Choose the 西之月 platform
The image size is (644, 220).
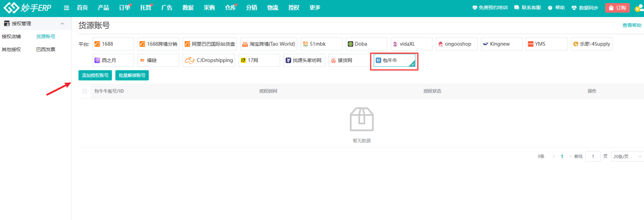[x=113, y=60]
